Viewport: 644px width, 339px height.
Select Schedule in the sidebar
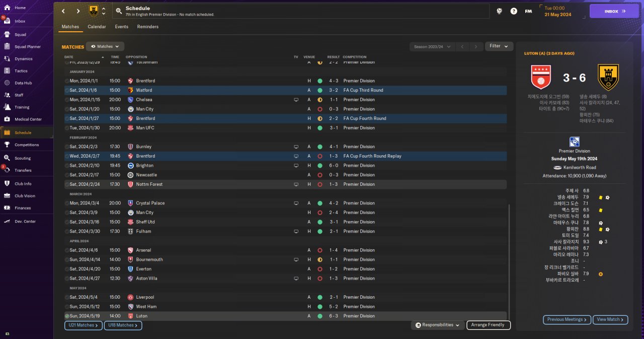pyautogui.click(x=26, y=132)
